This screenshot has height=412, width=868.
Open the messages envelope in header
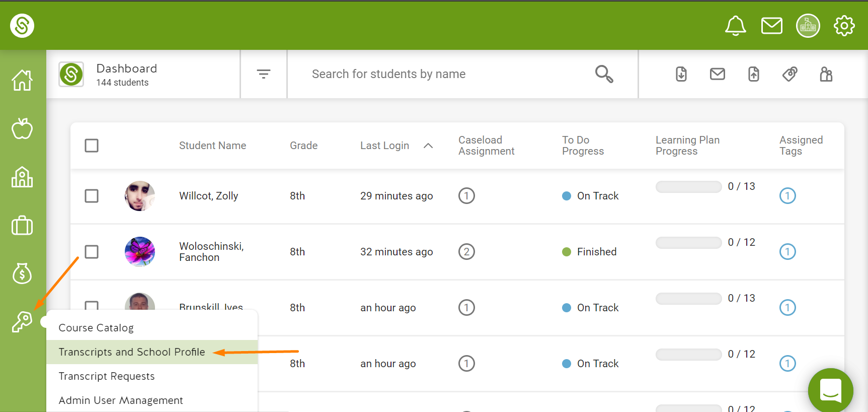click(x=771, y=26)
